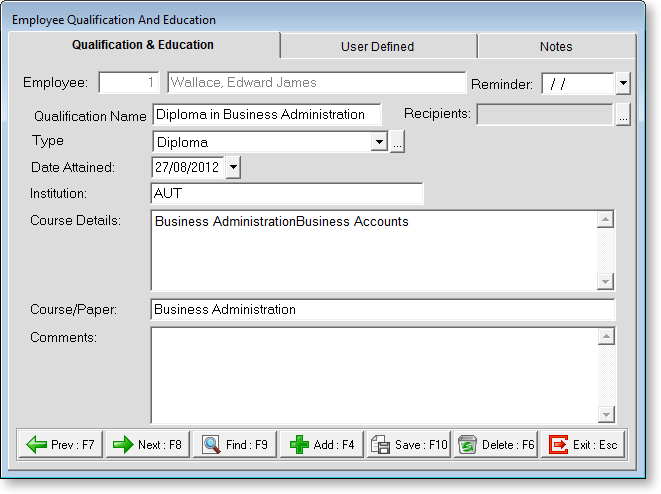
Task: Click the red Exit icon
Action: click(x=558, y=445)
